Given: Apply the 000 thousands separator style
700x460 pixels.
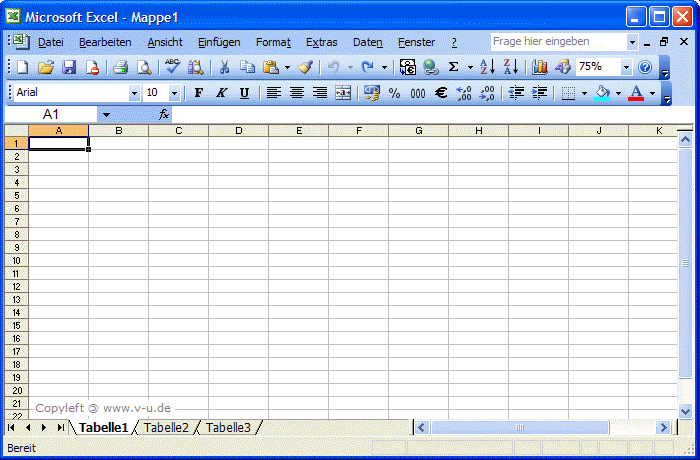Looking at the screenshot, I should (418, 93).
